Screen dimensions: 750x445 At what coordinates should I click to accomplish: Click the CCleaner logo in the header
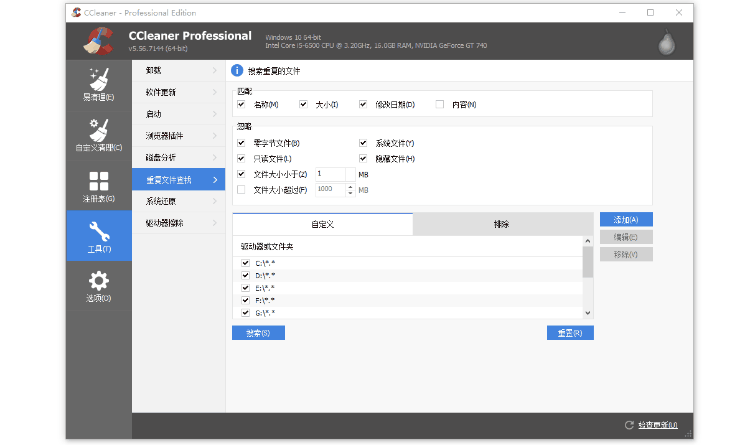click(x=99, y=41)
